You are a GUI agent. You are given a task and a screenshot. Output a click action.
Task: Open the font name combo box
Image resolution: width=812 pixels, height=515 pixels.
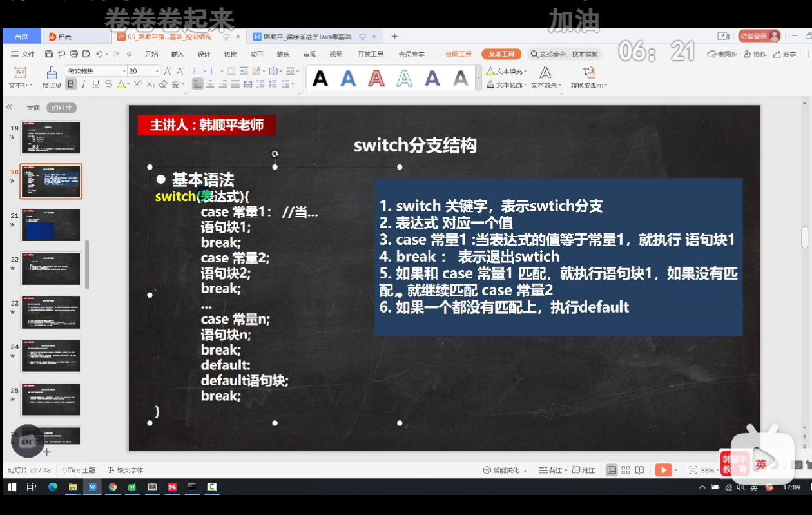tap(96, 71)
